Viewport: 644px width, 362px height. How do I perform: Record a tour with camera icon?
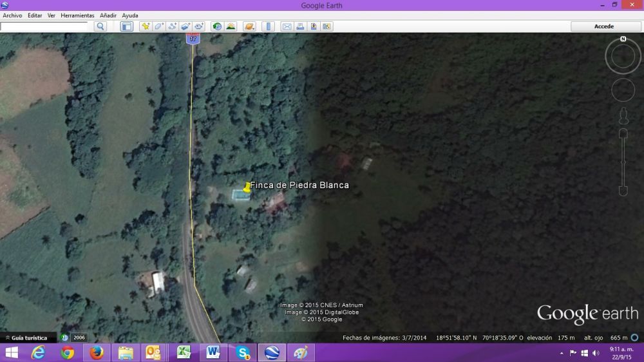click(199, 26)
